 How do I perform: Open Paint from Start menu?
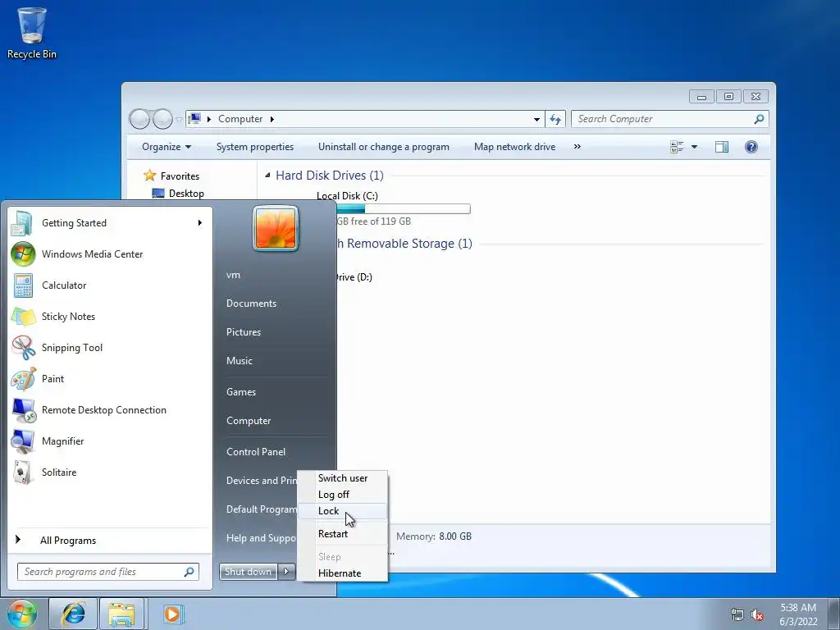[107, 378]
